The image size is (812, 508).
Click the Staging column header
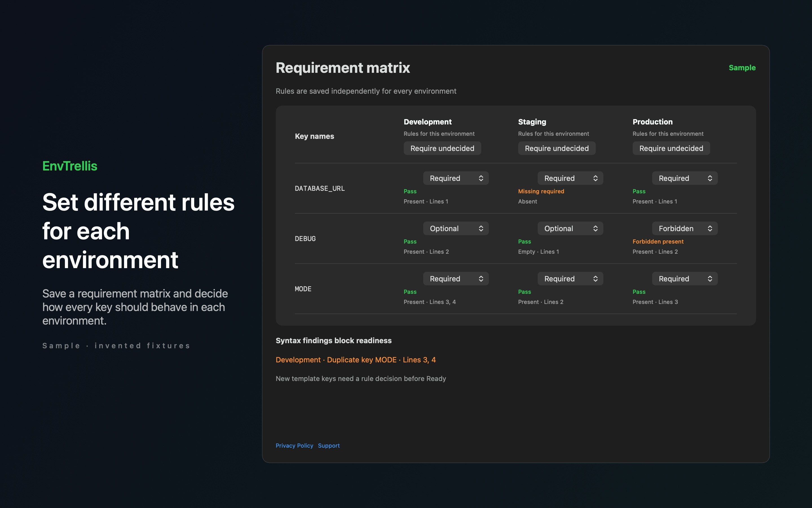(x=532, y=122)
